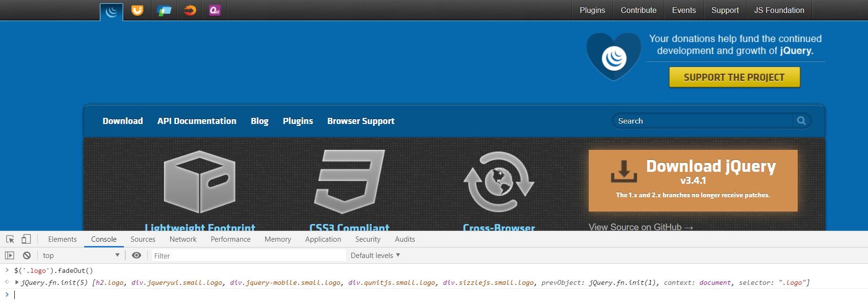Open the Support top menu
Screen dimensions: 868x303
(x=725, y=10)
